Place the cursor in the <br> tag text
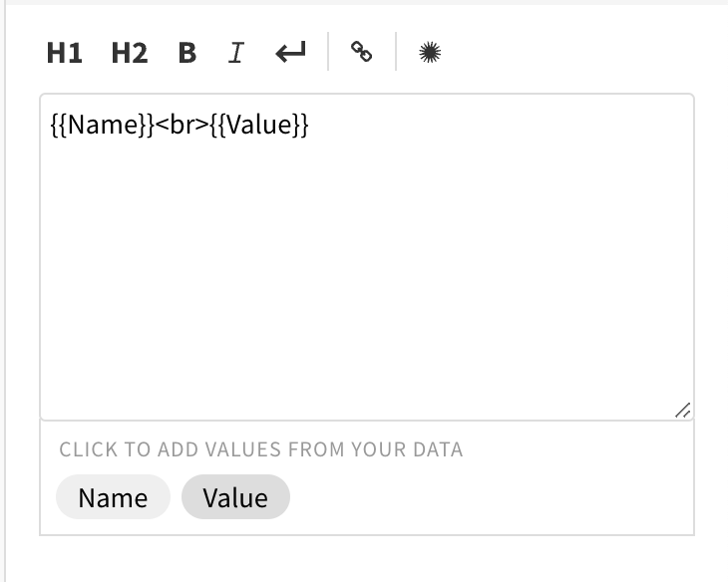Viewport: 728px width, 582px height. (x=182, y=125)
